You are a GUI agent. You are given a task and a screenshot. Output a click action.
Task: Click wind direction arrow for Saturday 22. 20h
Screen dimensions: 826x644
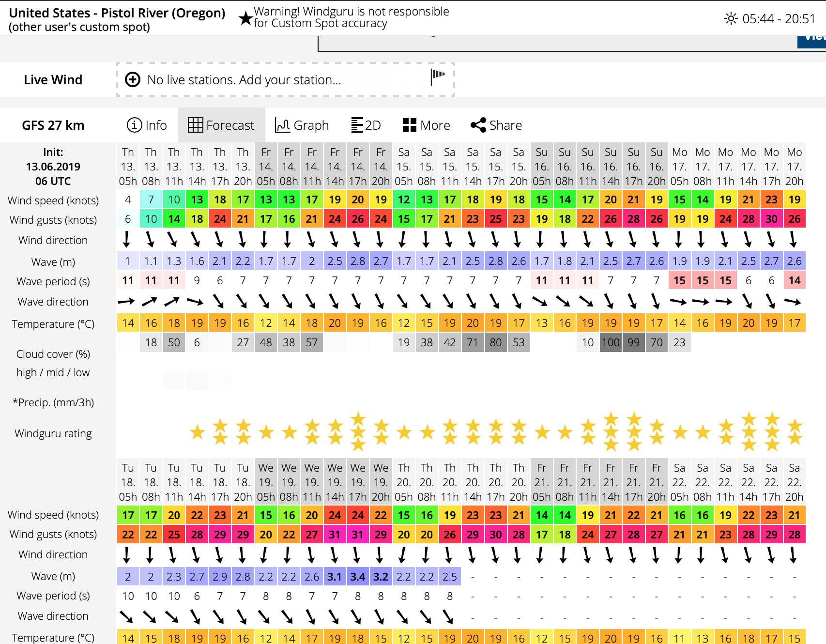tap(794, 554)
